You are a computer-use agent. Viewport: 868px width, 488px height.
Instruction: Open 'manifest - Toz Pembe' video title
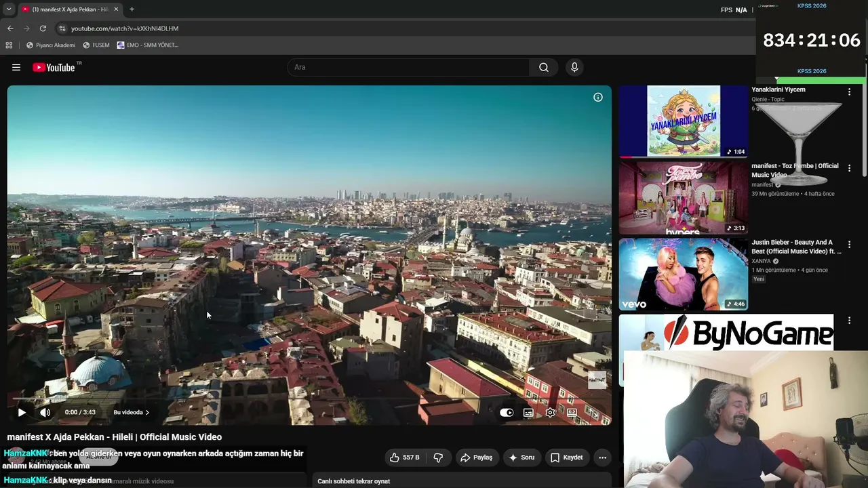795,170
